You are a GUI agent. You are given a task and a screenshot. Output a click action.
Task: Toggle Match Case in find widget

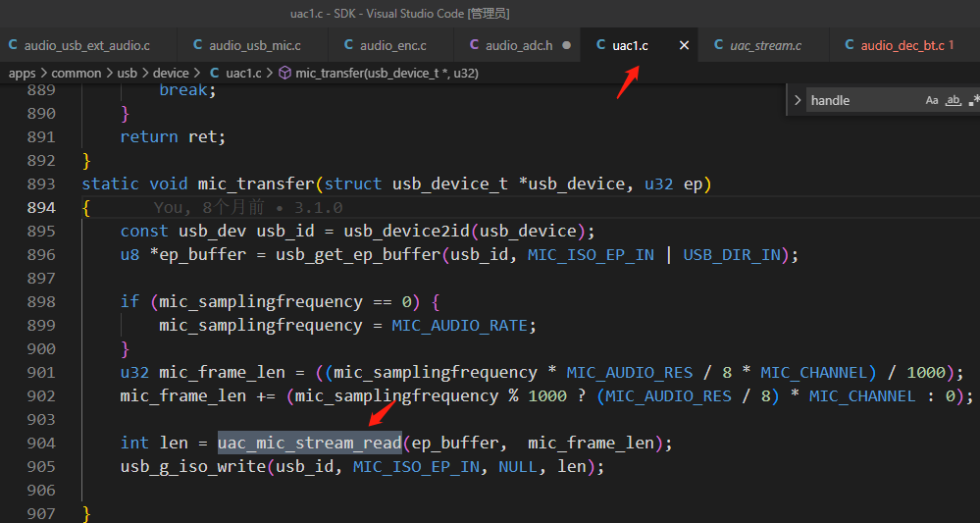click(932, 100)
